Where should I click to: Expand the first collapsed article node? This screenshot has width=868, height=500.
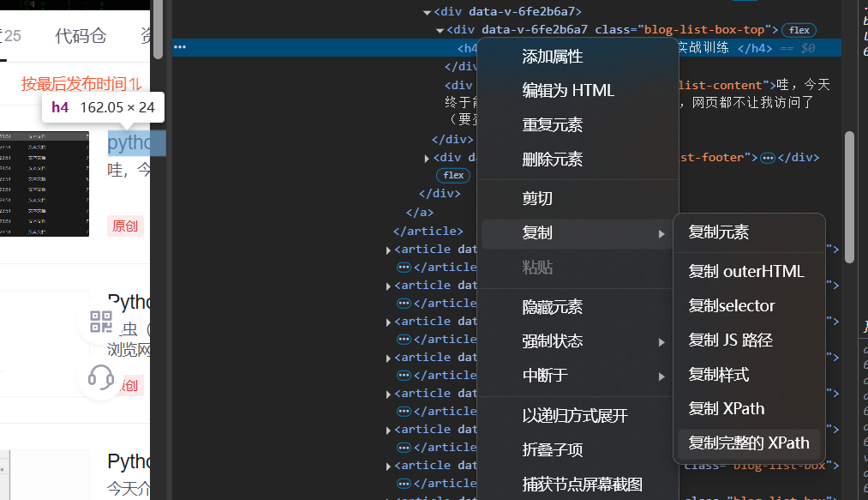[x=388, y=250]
